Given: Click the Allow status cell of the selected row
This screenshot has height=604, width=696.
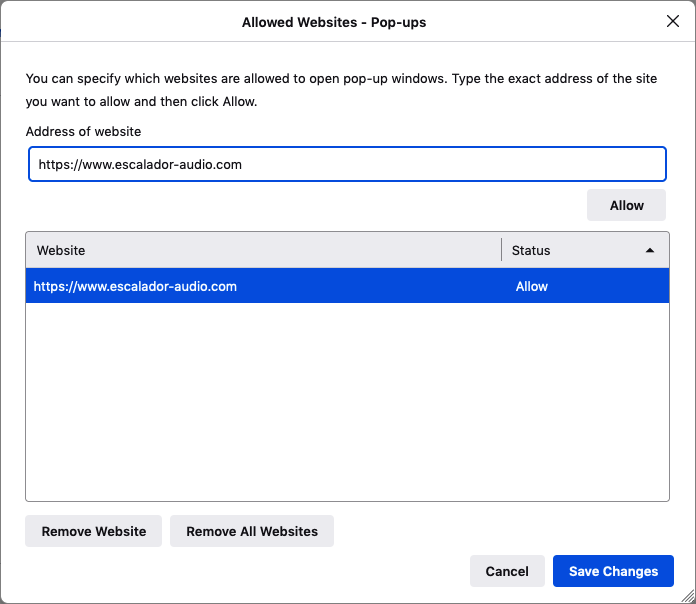Looking at the screenshot, I should tap(532, 286).
